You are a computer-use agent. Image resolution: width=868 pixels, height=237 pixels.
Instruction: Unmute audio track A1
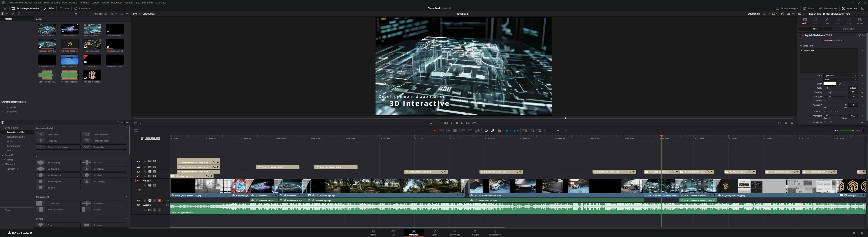click(x=159, y=200)
